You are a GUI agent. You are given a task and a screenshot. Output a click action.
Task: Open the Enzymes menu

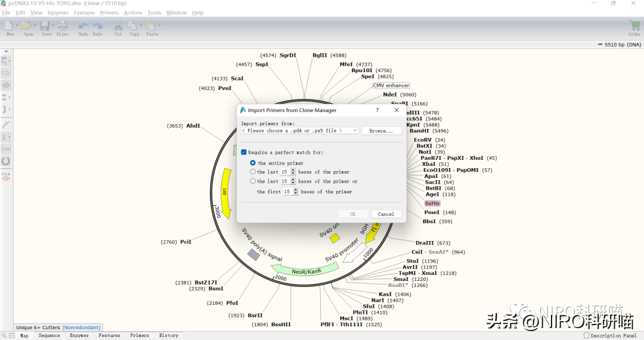point(58,13)
